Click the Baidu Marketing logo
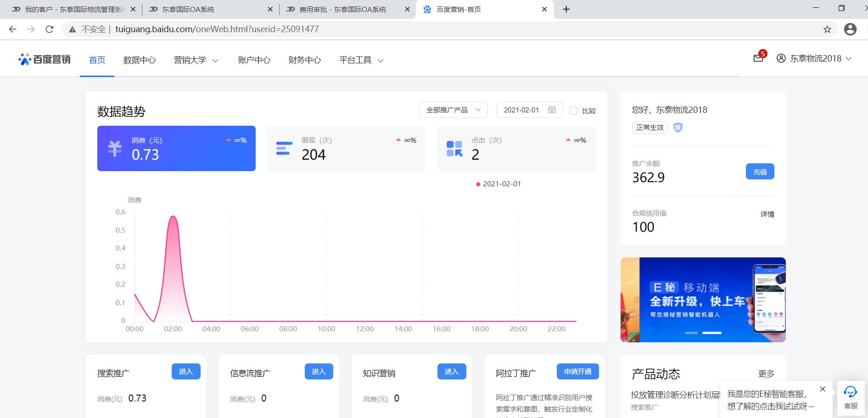The height and width of the screenshot is (418, 868). (x=45, y=60)
